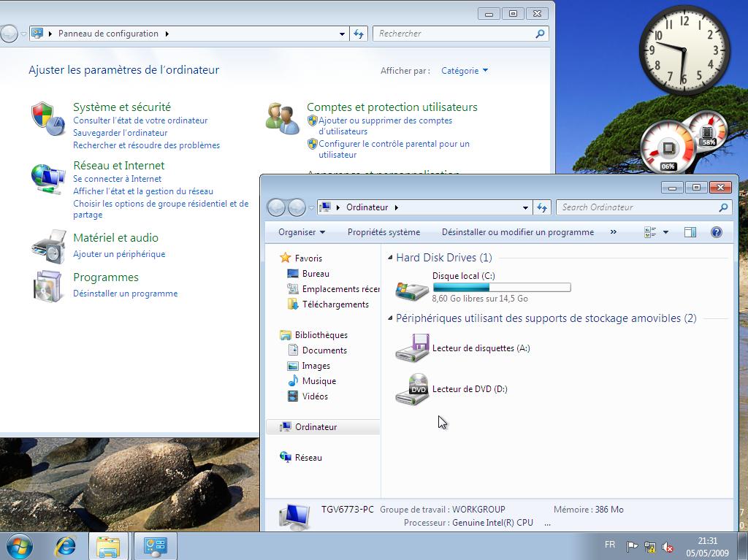The image size is (748, 560).
Task: Select the Disque local (C:) drive icon
Action: click(x=412, y=290)
